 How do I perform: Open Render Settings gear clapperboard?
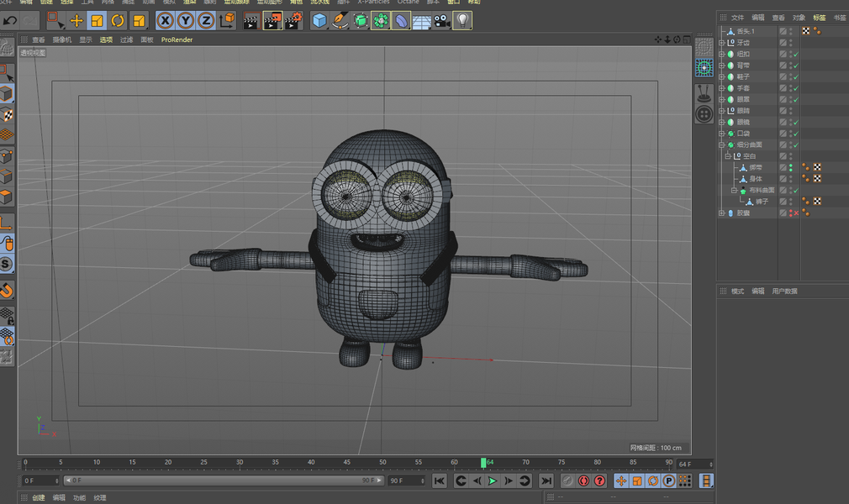tap(293, 21)
